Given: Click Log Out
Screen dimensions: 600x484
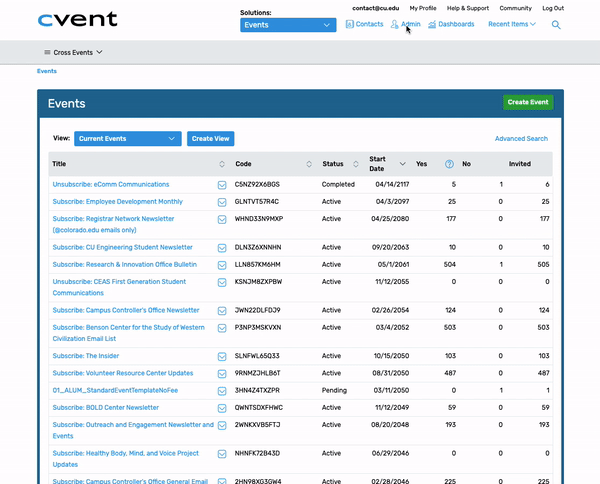Looking at the screenshot, I should pyautogui.click(x=553, y=8).
